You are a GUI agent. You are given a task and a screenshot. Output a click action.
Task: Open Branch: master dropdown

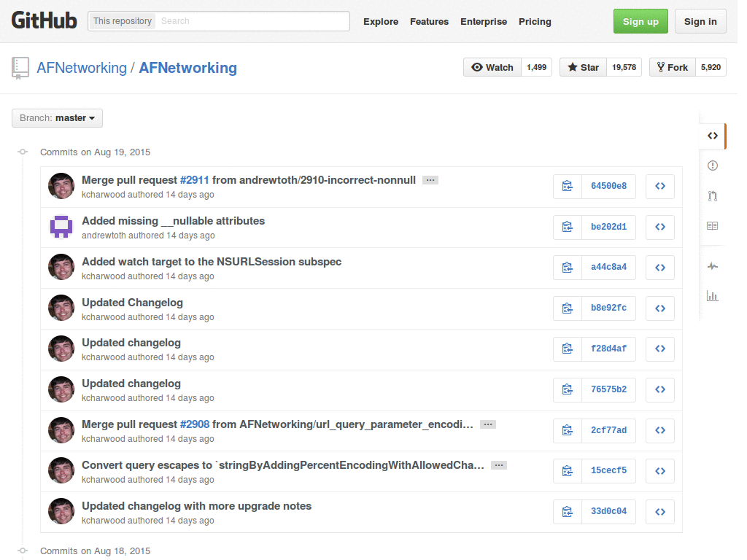57,118
